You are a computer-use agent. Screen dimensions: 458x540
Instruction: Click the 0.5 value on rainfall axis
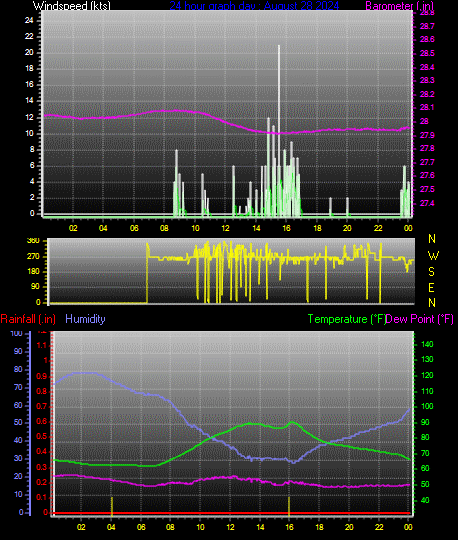[x=42, y=437]
